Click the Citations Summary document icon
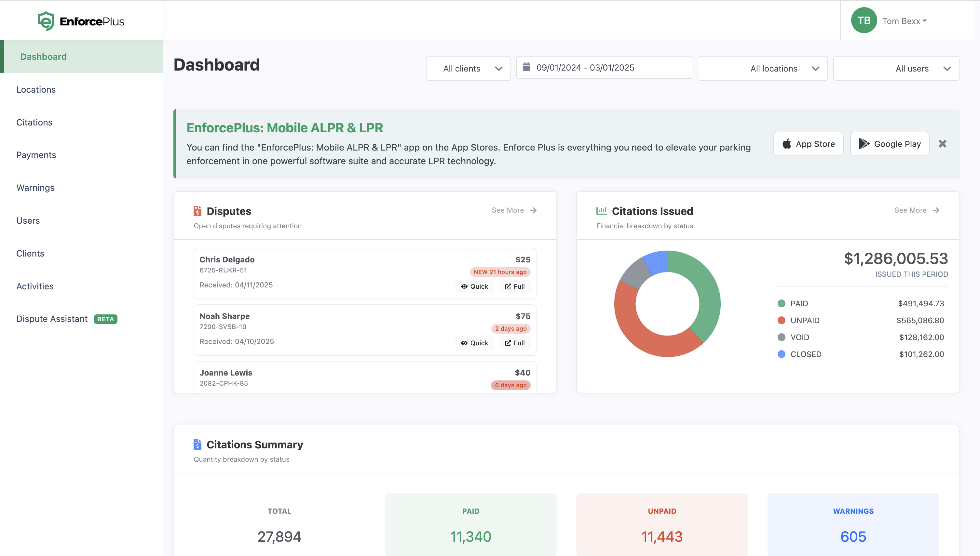980x556 pixels. point(197,444)
